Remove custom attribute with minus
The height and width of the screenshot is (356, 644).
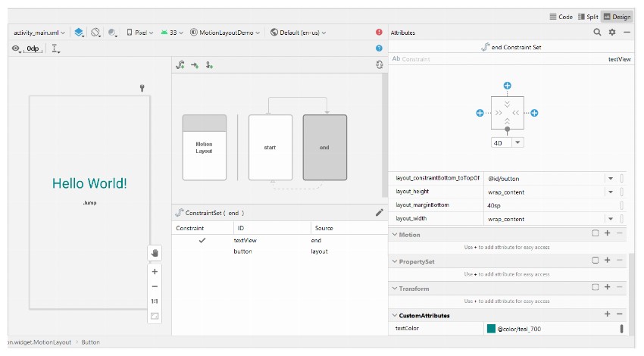tap(620, 314)
